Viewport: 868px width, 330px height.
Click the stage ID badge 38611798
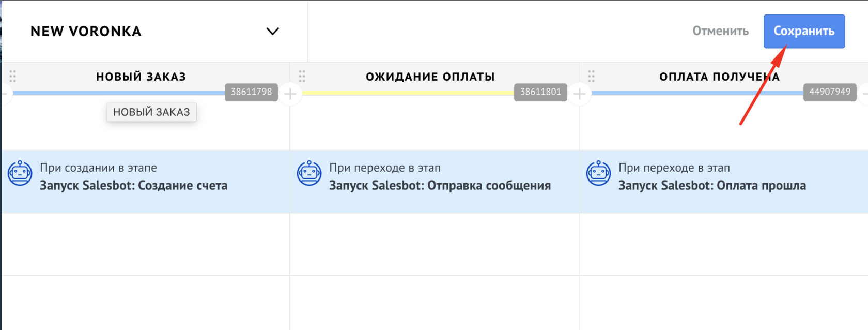[x=251, y=92]
